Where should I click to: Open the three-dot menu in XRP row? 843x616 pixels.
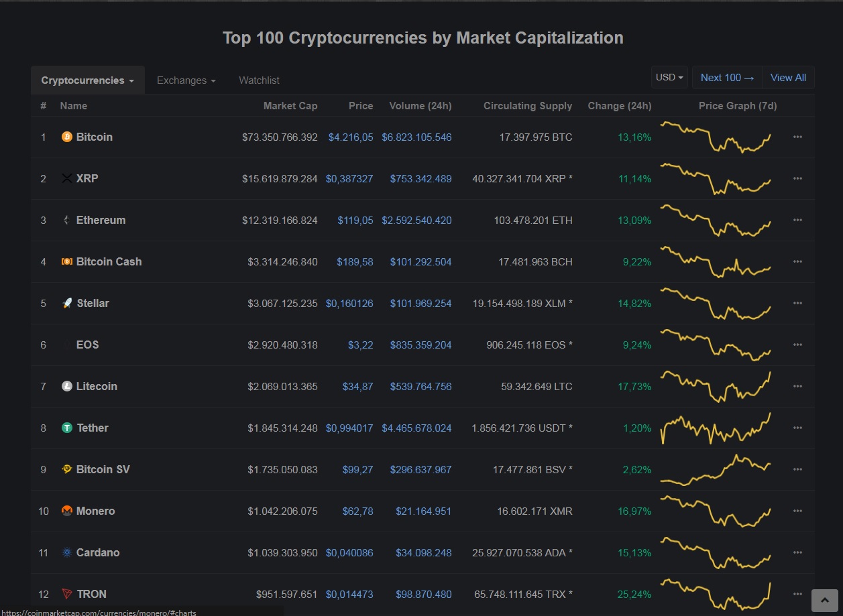[797, 178]
